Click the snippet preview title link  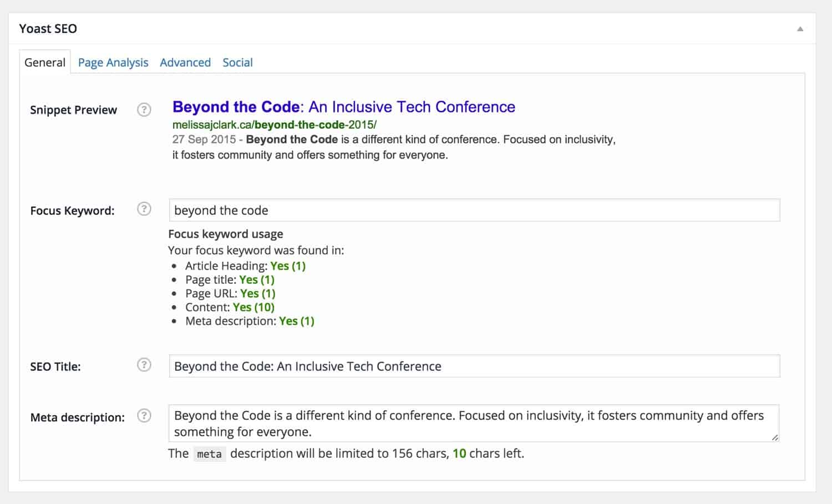(x=344, y=106)
